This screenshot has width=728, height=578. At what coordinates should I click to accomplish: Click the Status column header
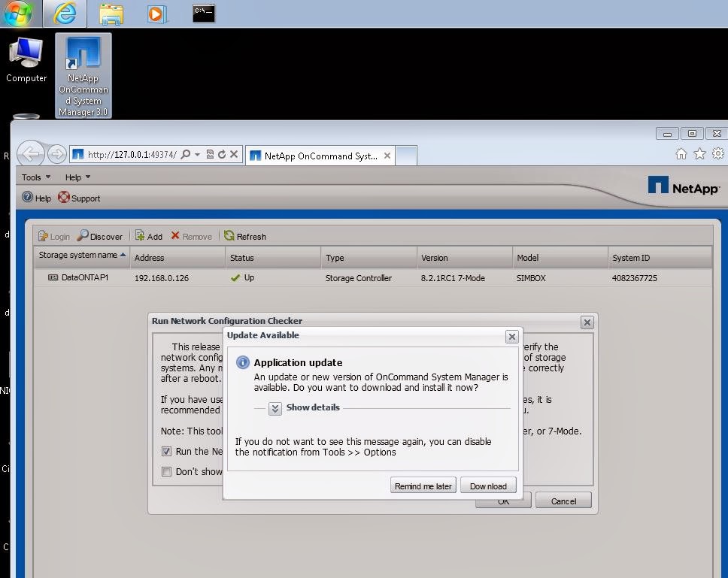274,258
